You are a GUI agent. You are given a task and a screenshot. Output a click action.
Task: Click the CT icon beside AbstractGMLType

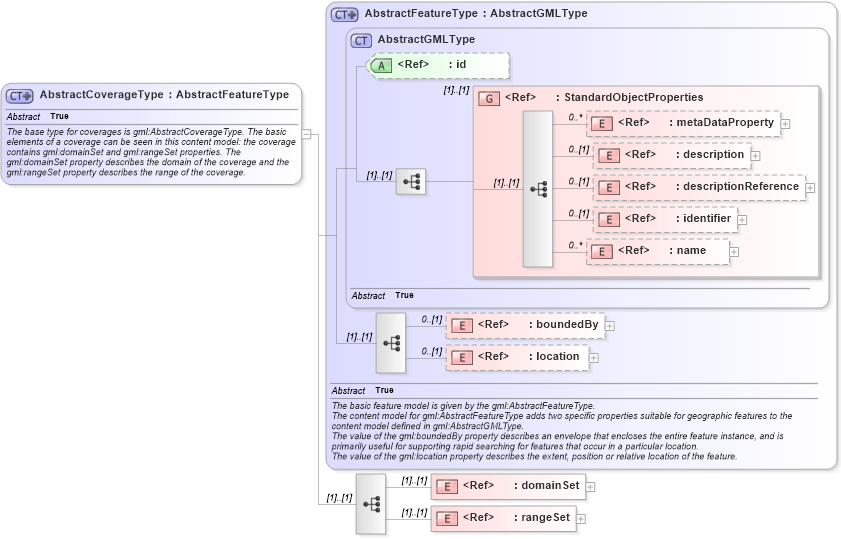pos(361,40)
